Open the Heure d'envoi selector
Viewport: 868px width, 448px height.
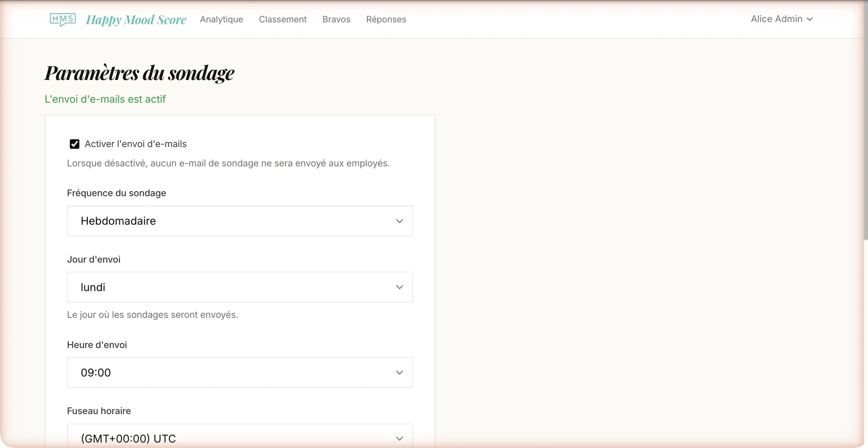pyautogui.click(x=240, y=372)
